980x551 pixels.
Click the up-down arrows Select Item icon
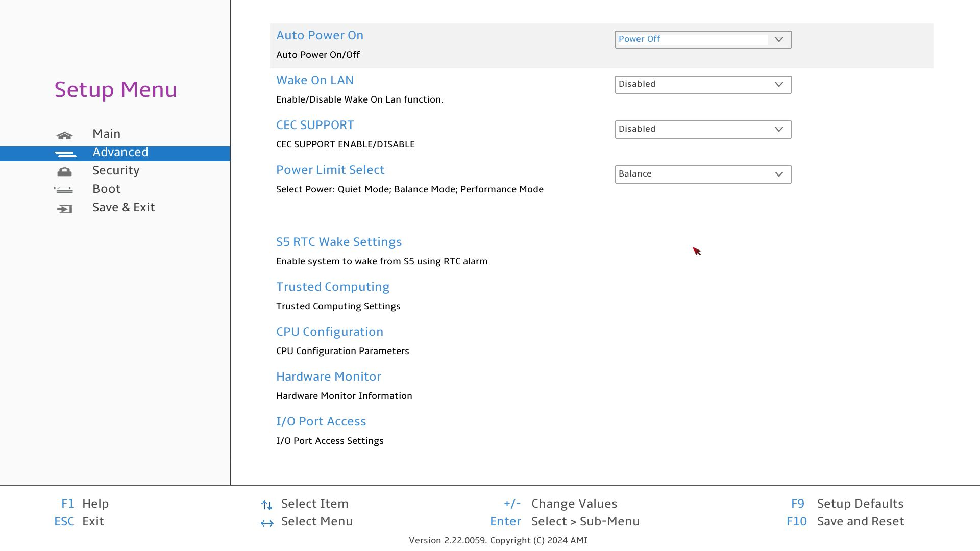pos(267,505)
